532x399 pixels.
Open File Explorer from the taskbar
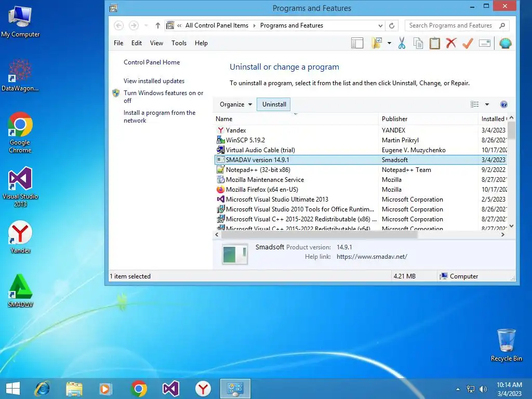(x=74, y=389)
